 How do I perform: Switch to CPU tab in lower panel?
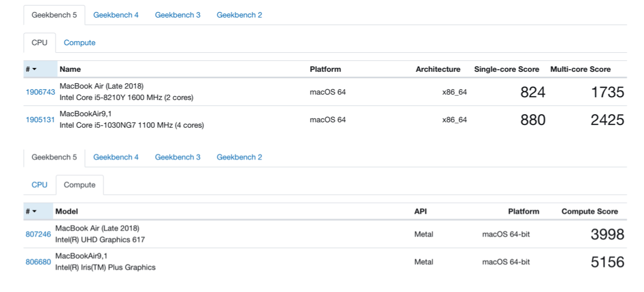point(39,185)
